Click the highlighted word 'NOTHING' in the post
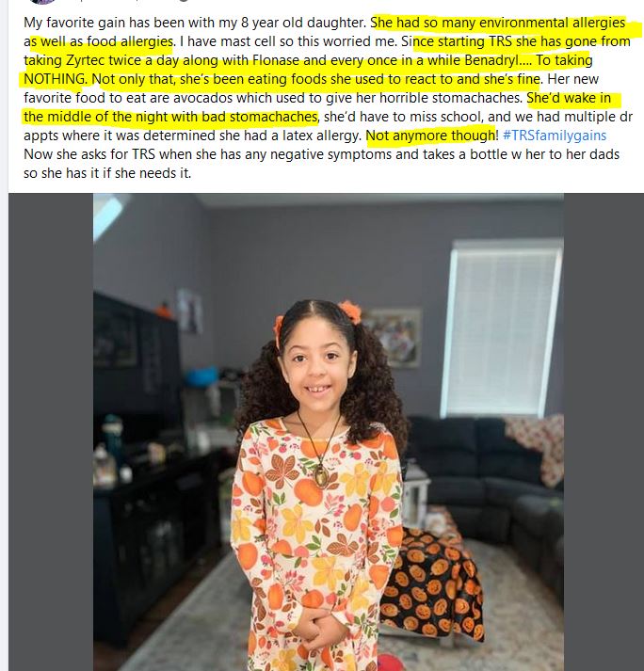The image size is (644, 671). click(x=55, y=79)
